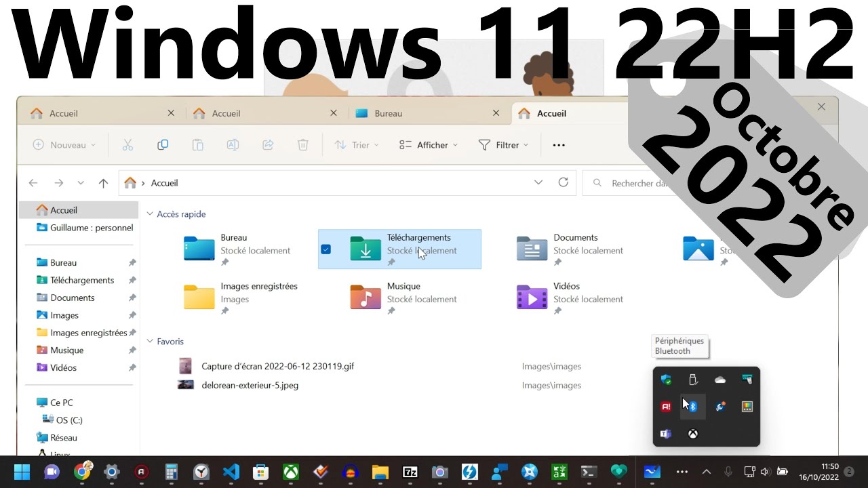The height and width of the screenshot is (488, 868).
Task: Open Windows Terminal from the taskbar
Action: (589, 472)
